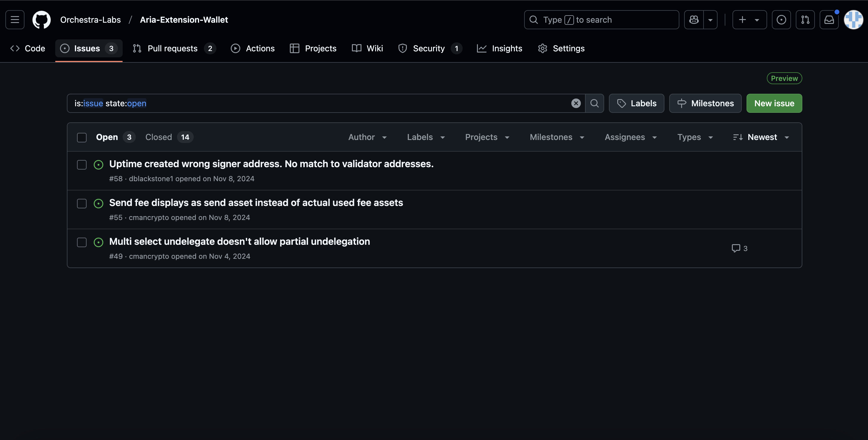Select the checkbox for issue #55

point(81,204)
